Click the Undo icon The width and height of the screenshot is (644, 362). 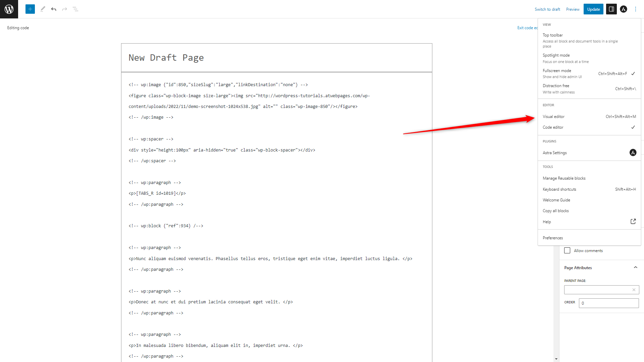point(54,9)
